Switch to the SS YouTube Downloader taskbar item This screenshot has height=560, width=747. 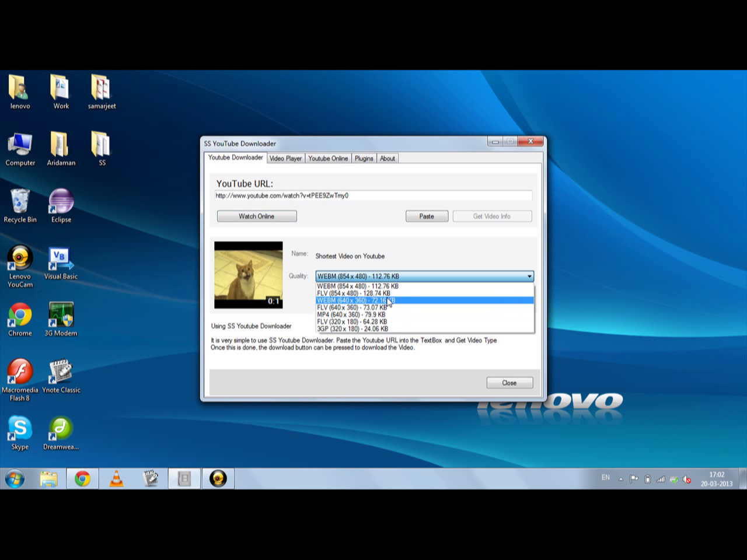(184, 479)
